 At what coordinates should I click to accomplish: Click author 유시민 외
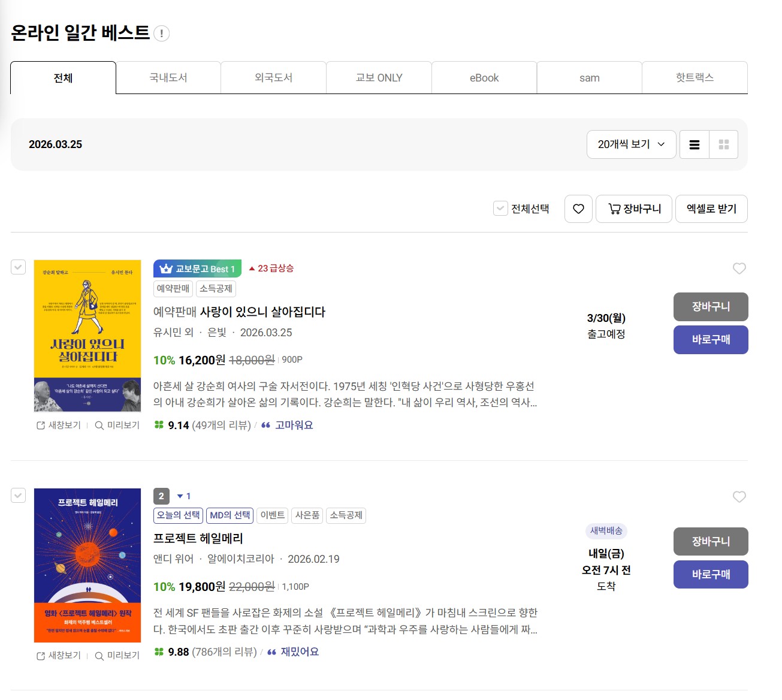click(174, 333)
